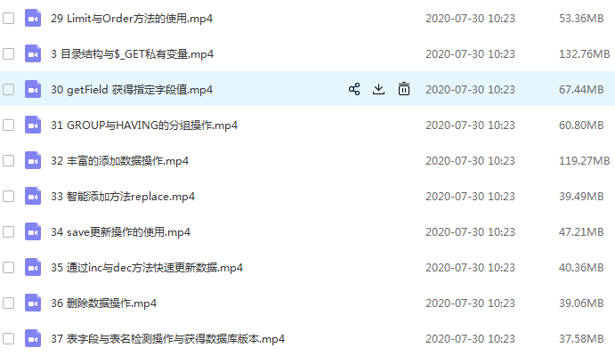Open 31 GROUP与HAVING的分组操作.mp4
The image size is (615, 364).
tap(144, 125)
